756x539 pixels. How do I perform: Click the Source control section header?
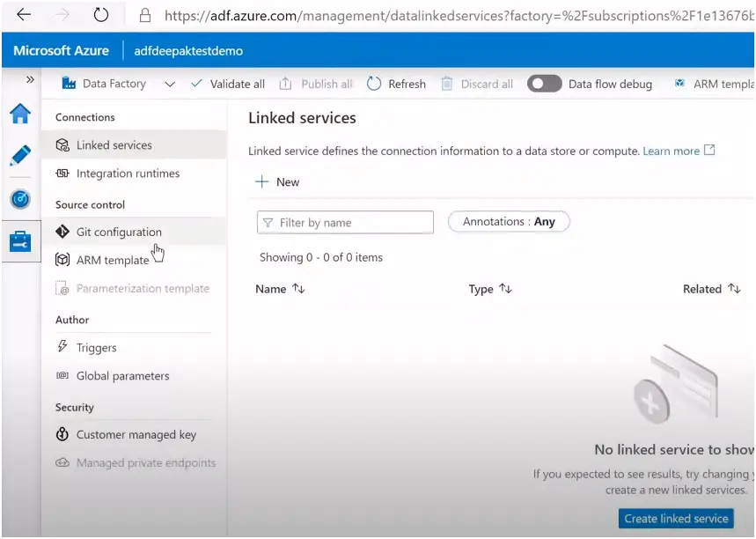coord(90,204)
